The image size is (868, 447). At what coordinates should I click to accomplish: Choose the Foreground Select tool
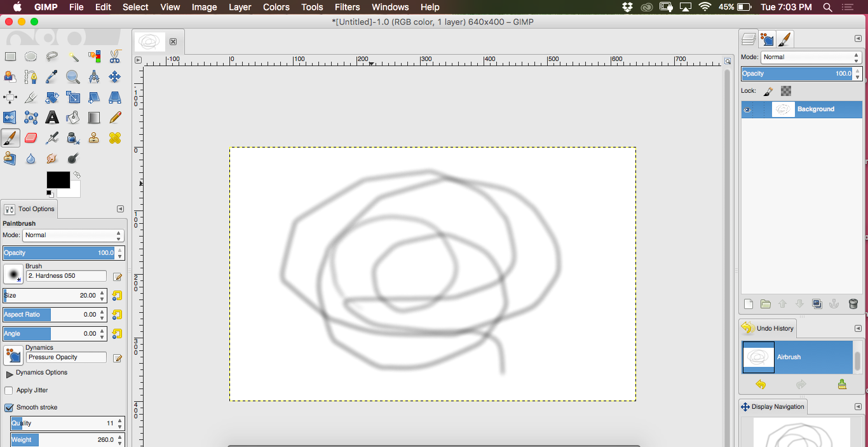[10, 77]
